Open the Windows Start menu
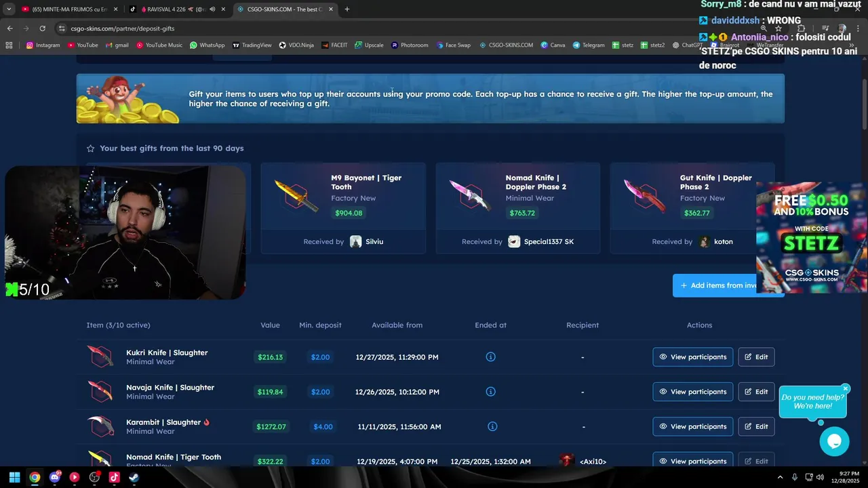868x488 pixels. 14,477
